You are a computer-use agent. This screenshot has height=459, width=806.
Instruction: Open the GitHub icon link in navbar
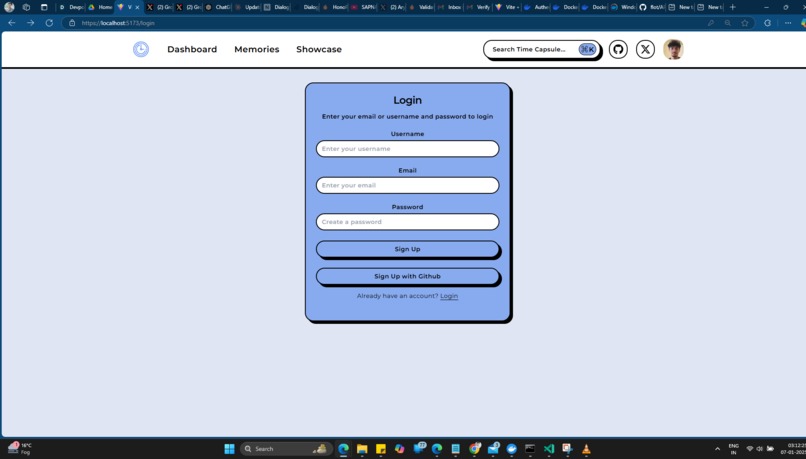[618, 49]
